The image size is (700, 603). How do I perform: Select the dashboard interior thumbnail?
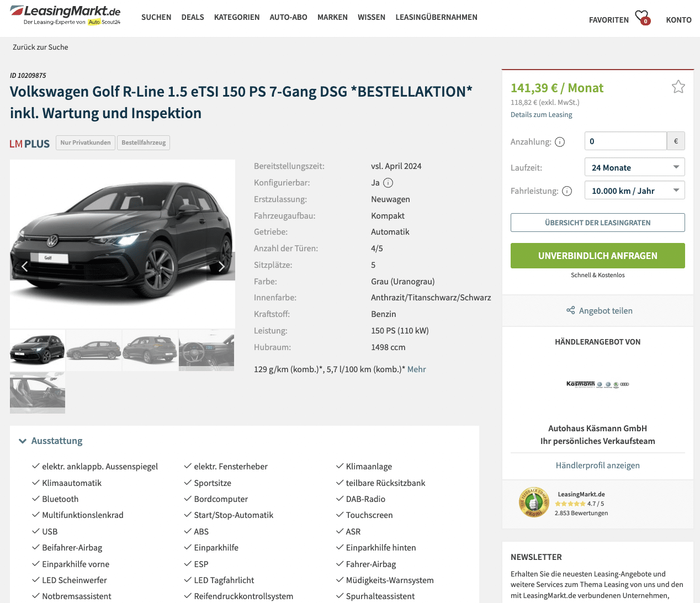pos(206,350)
